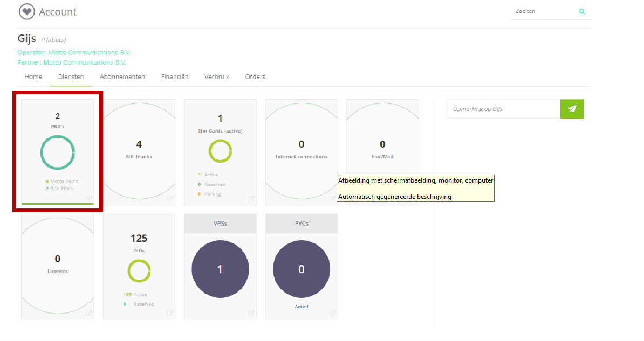Viewport: 644px width, 341px height.
Task: Open the Licenses card showing 0
Action: pos(58,266)
